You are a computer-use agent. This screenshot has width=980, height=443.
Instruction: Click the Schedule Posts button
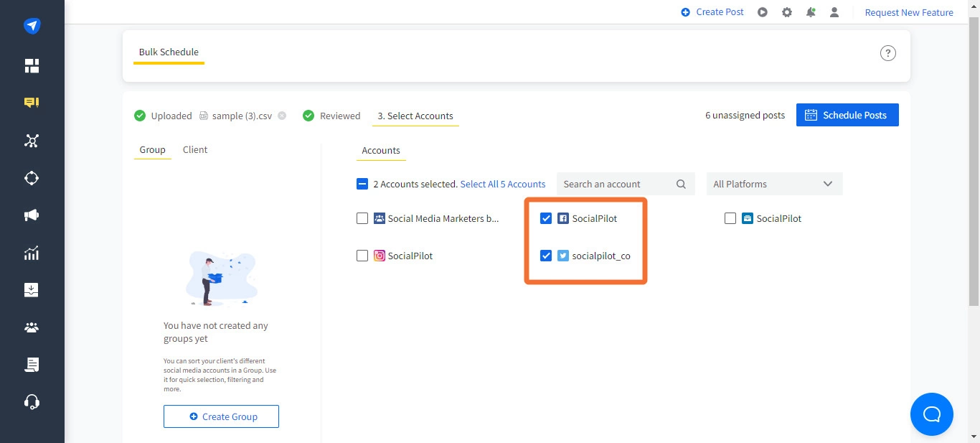click(x=847, y=115)
